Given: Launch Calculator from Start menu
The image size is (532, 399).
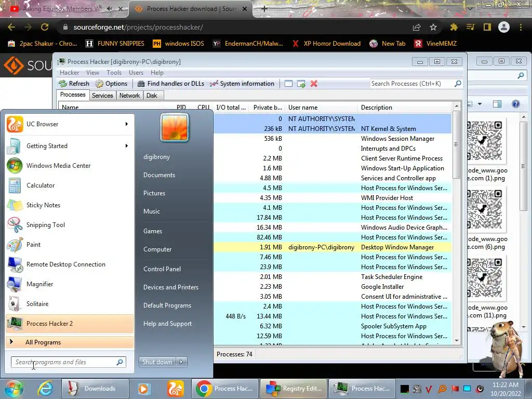Looking at the screenshot, I should 70,185.
